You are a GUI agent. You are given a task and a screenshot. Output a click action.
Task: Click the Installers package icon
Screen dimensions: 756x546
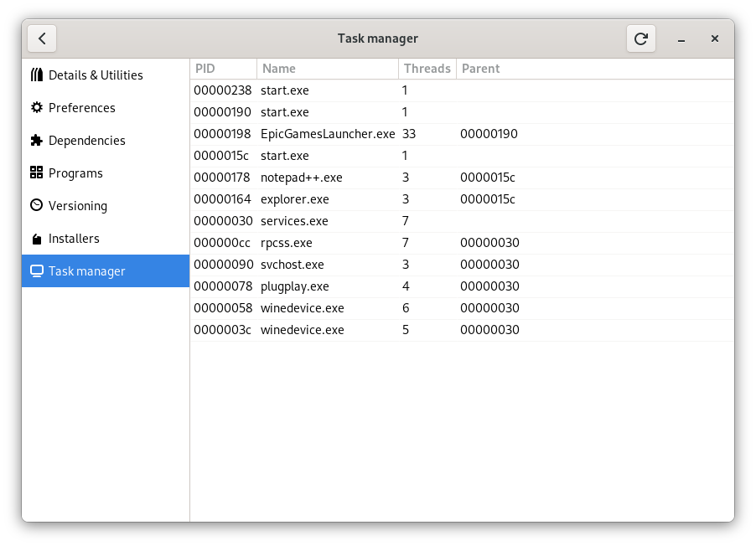(x=35, y=238)
